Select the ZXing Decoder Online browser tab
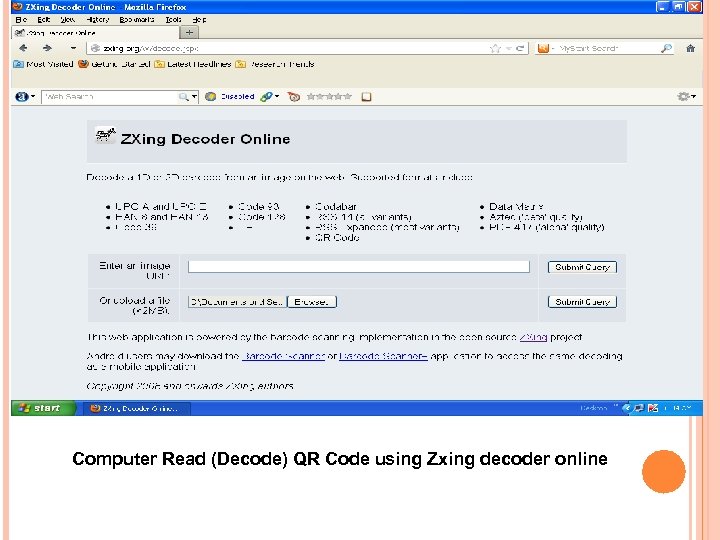 tap(95, 33)
